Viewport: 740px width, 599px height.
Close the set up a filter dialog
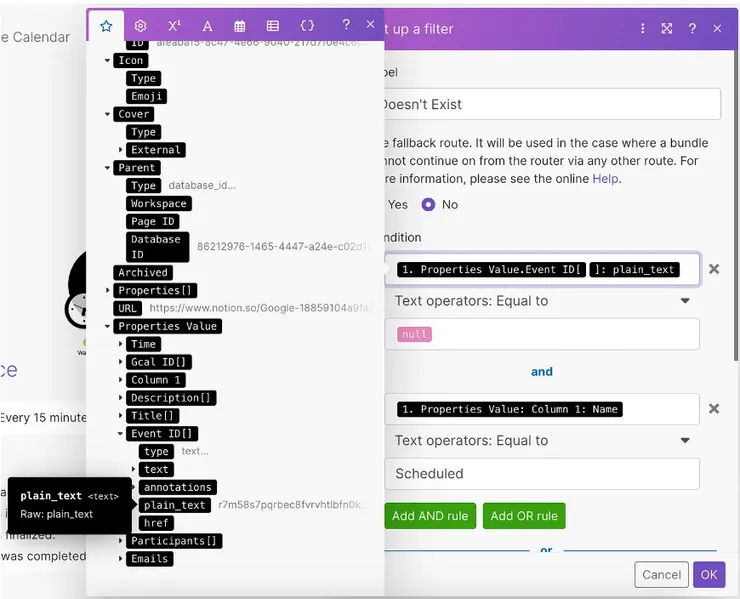pos(717,29)
